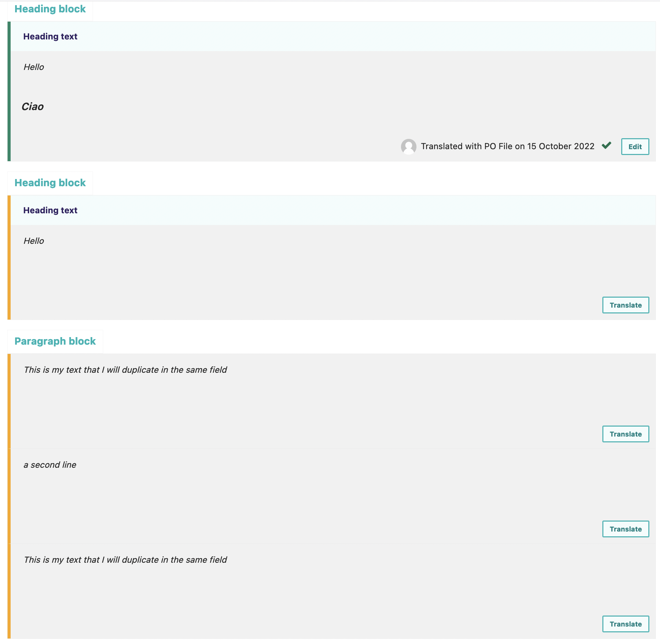
Task: Click the Hello source text in translated block
Action: point(34,67)
